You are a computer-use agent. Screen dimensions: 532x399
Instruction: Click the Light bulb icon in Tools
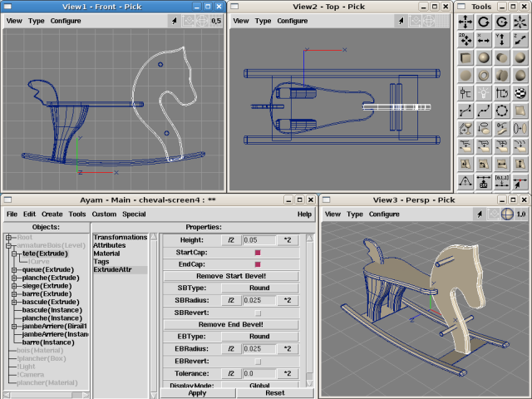(484, 93)
